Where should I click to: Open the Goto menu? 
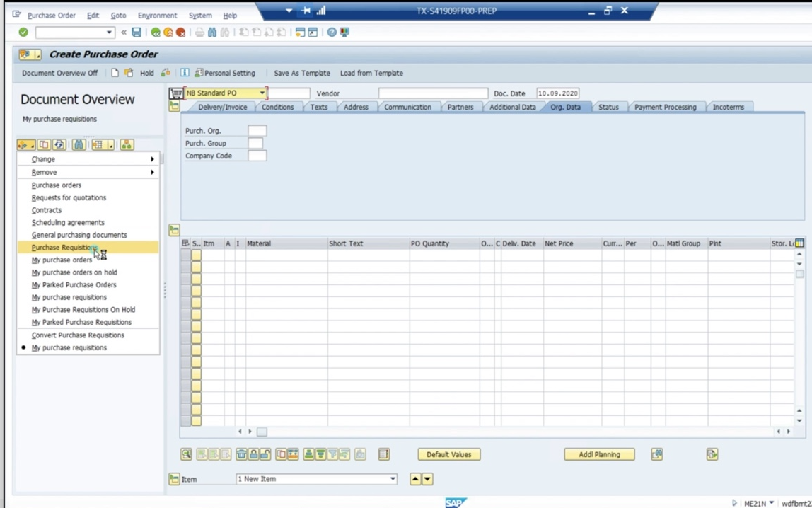(119, 16)
